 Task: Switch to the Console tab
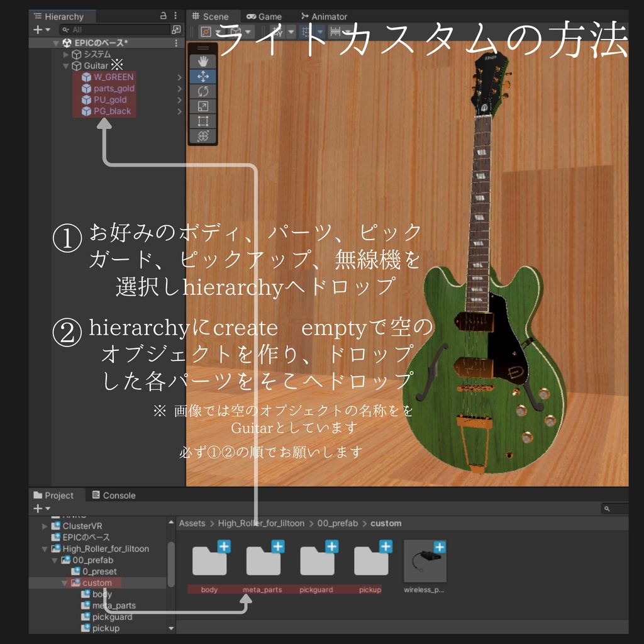(114, 496)
